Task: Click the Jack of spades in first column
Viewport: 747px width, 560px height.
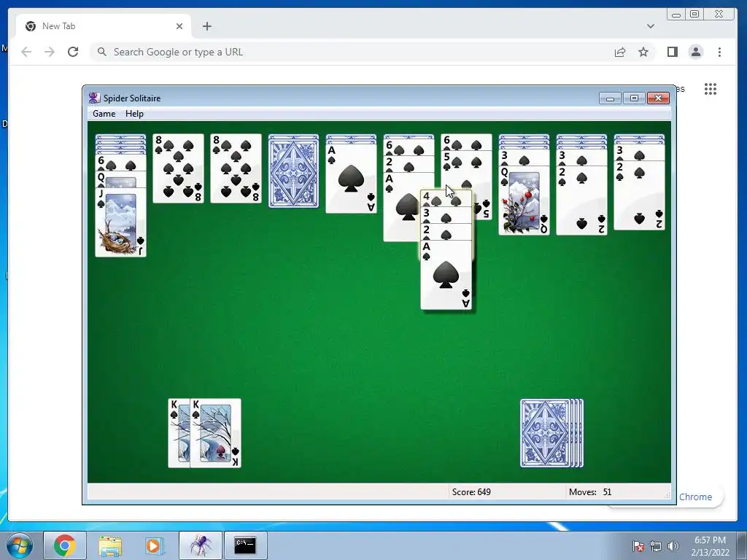Action: click(x=120, y=222)
